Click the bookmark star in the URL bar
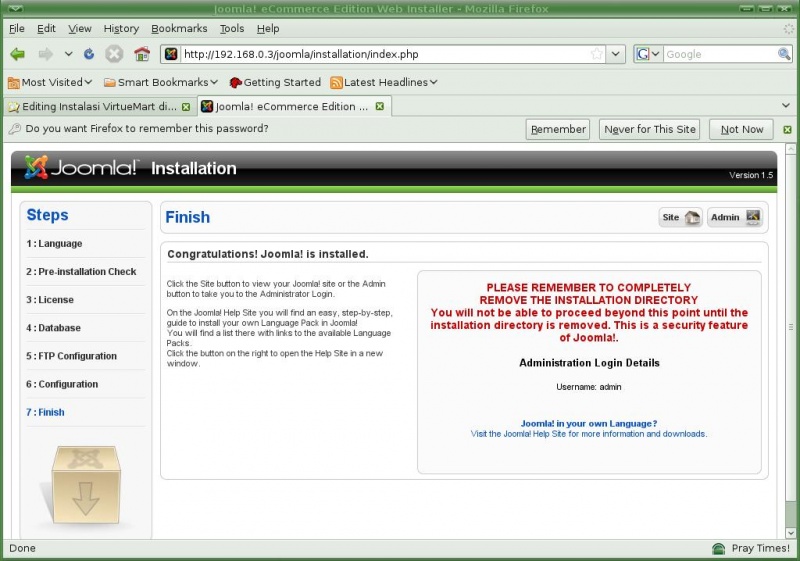 [596, 54]
